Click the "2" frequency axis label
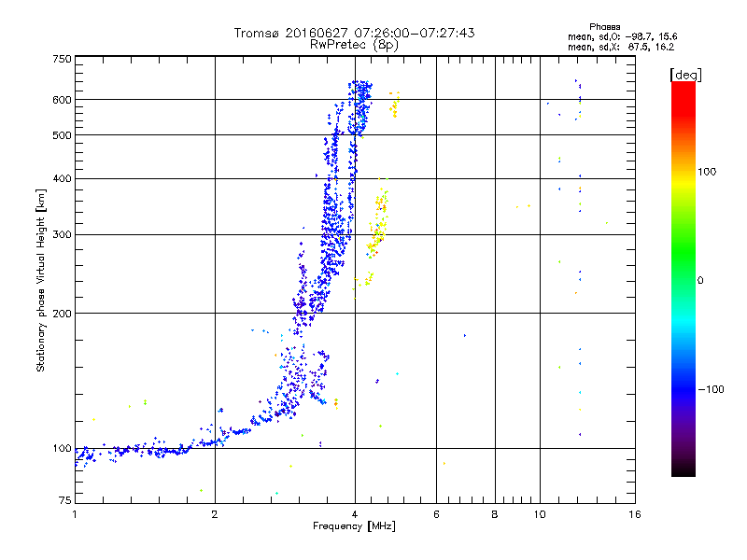This screenshot has width=747, height=560. (215, 514)
